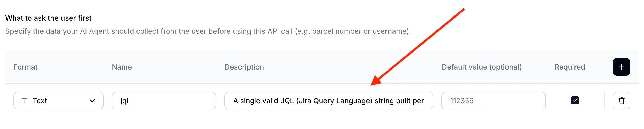This screenshot has width=644, height=129.
Task: Click the word "Text" in the Format selector
Action: point(40,101)
